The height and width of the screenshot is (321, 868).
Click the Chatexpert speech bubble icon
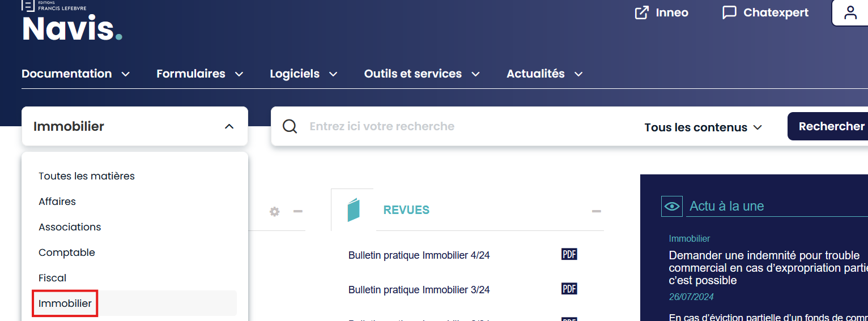729,13
